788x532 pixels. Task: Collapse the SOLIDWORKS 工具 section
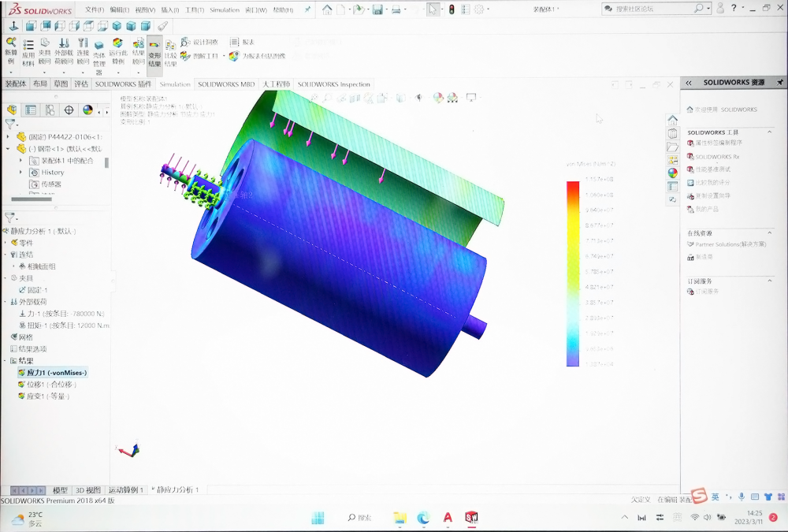tap(768, 132)
